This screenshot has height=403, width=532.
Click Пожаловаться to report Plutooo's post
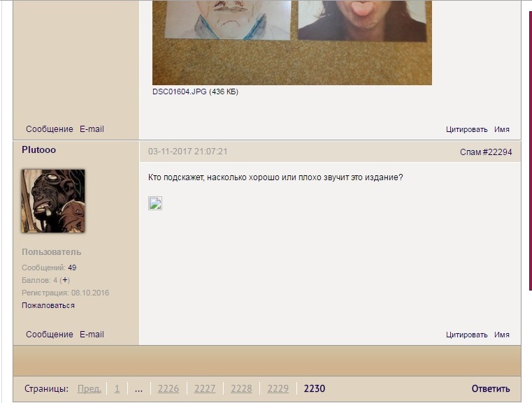(48, 305)
